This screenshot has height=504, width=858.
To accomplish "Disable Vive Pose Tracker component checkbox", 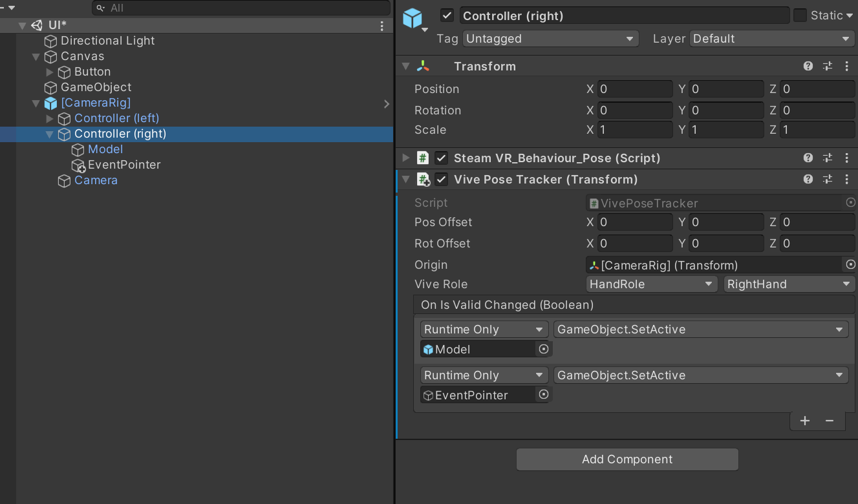I will click(442, 179).
